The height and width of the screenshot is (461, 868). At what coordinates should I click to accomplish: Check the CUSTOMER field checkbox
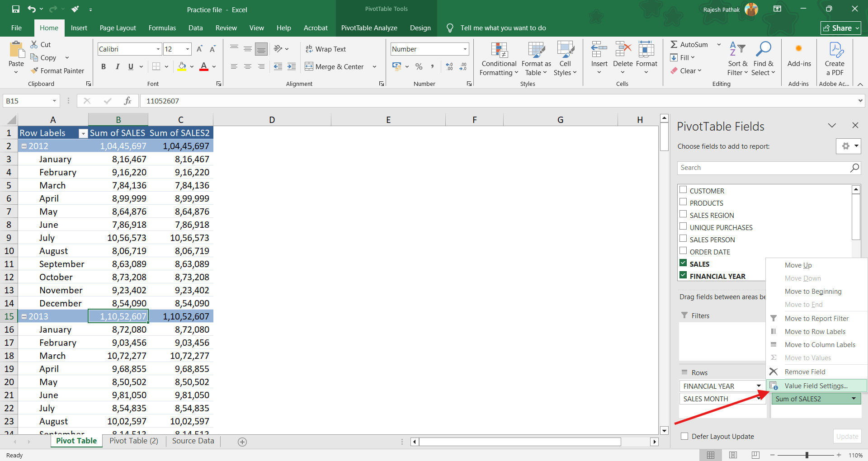point(683,190)
